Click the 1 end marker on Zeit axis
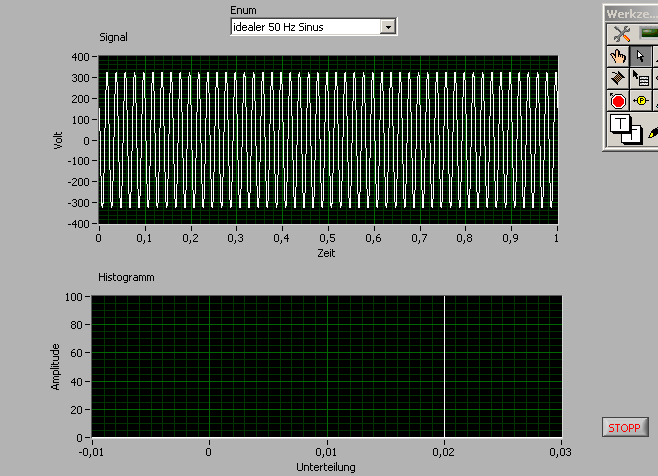This screenshot has width=658, height=476. [556, 238]
